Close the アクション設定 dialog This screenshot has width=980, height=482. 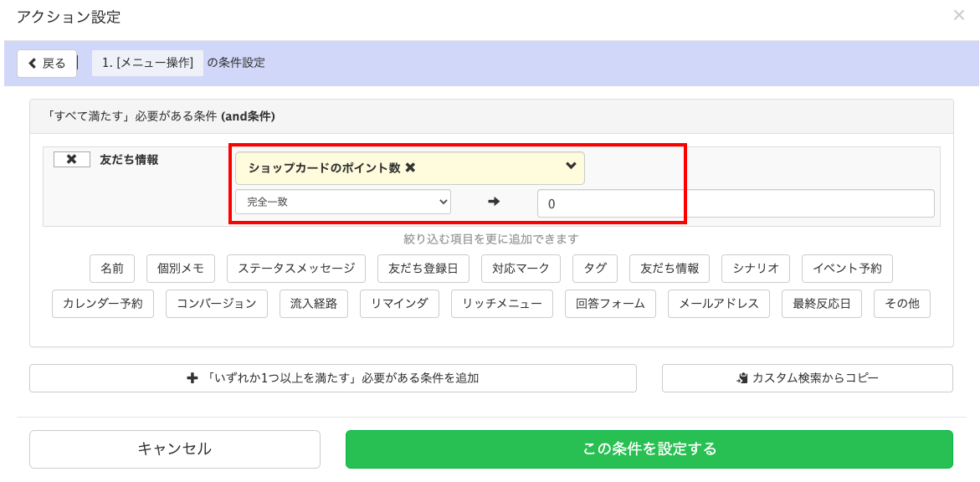pyautogui.click(x=959, y=15)
